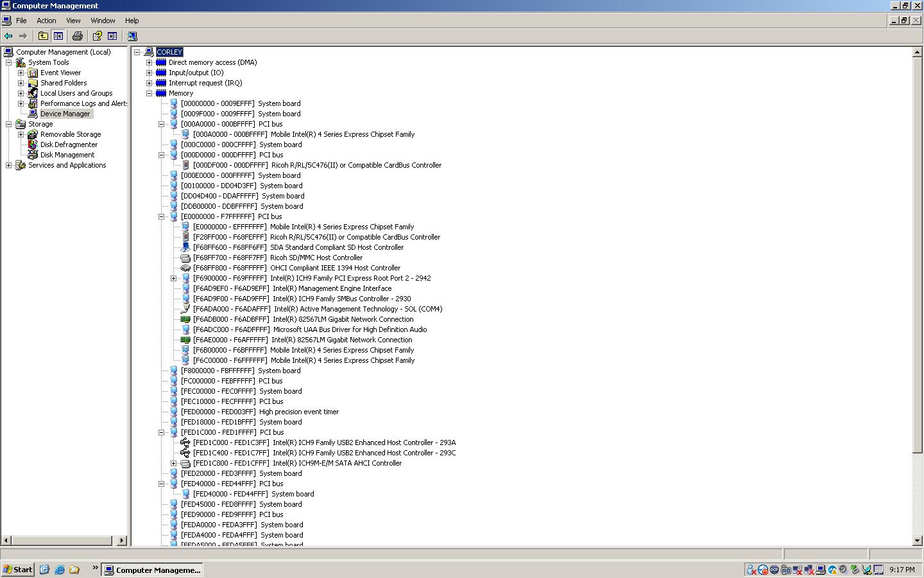Click the Help toolbar icon with question mark
The width and height of the screenshot is (924, 578).
click(x=97, y=36)
